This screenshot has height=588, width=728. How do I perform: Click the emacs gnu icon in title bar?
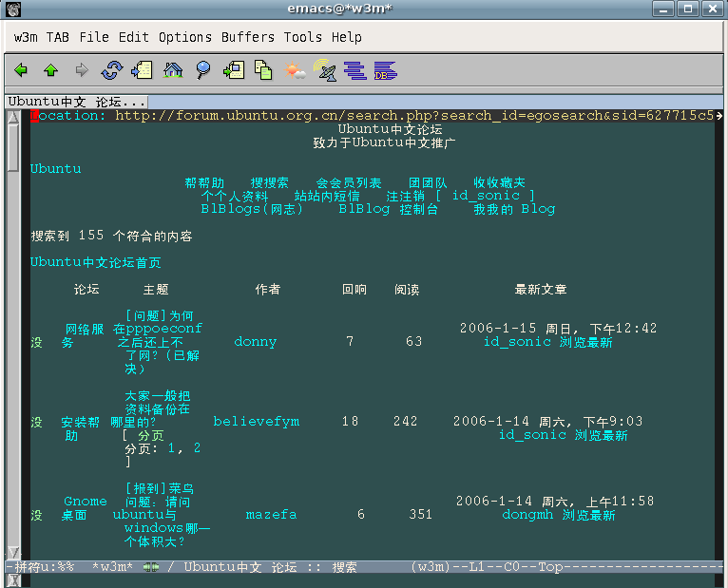point(12,9)
